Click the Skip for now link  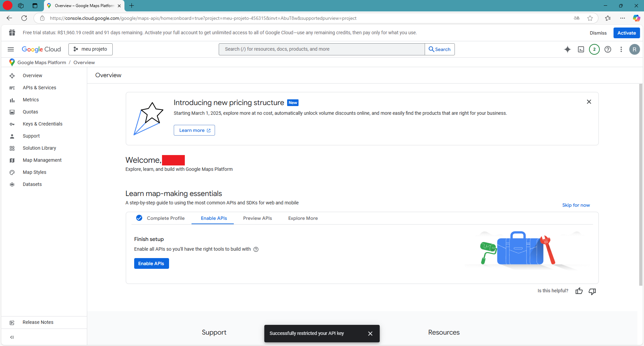pos(576,205)
